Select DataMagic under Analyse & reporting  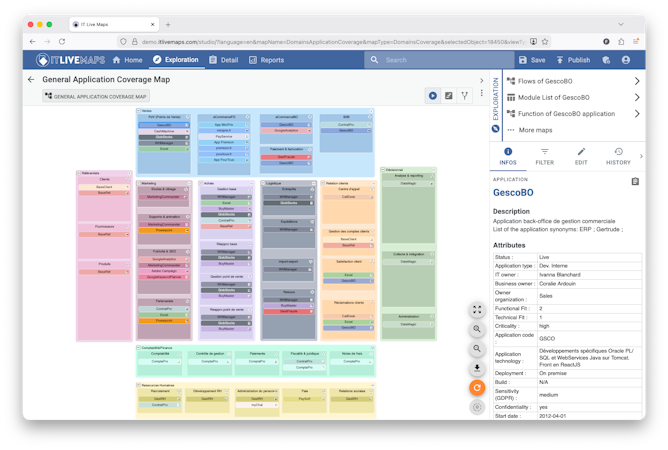coord(408,183)
